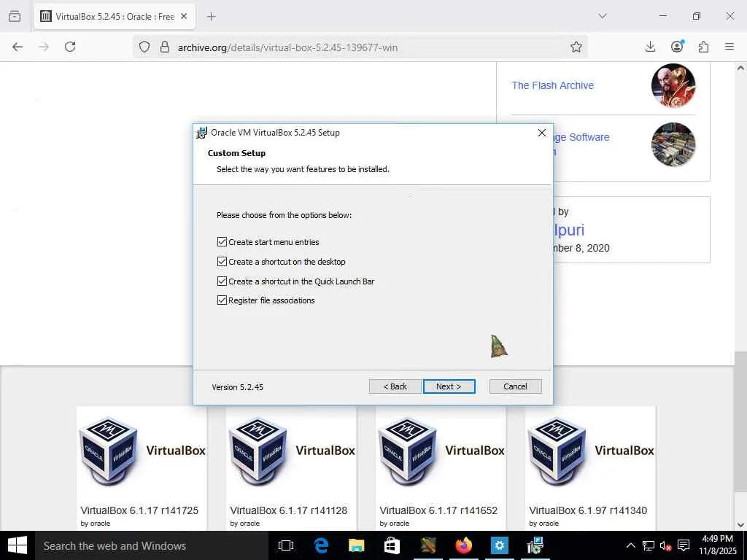The image size is (747, 560).
Task: Click the Firefox forward arrow
Action: click(x=44, y=47)
